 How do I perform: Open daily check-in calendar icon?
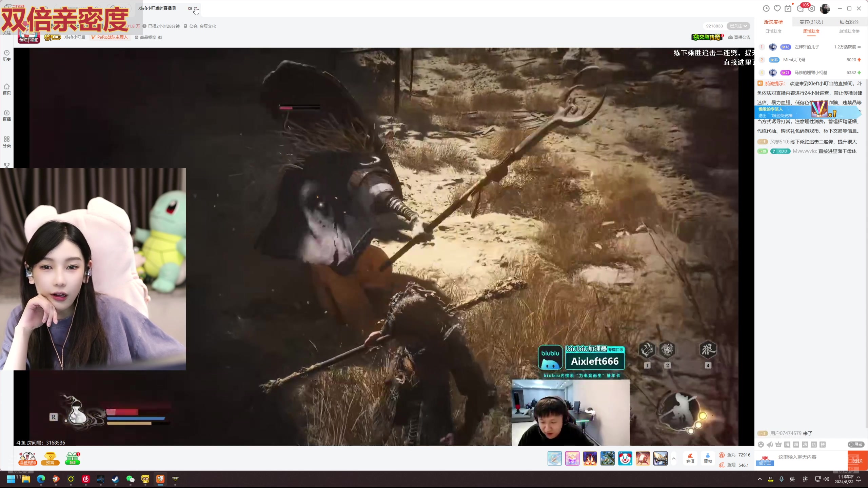(x=788, y=8)
